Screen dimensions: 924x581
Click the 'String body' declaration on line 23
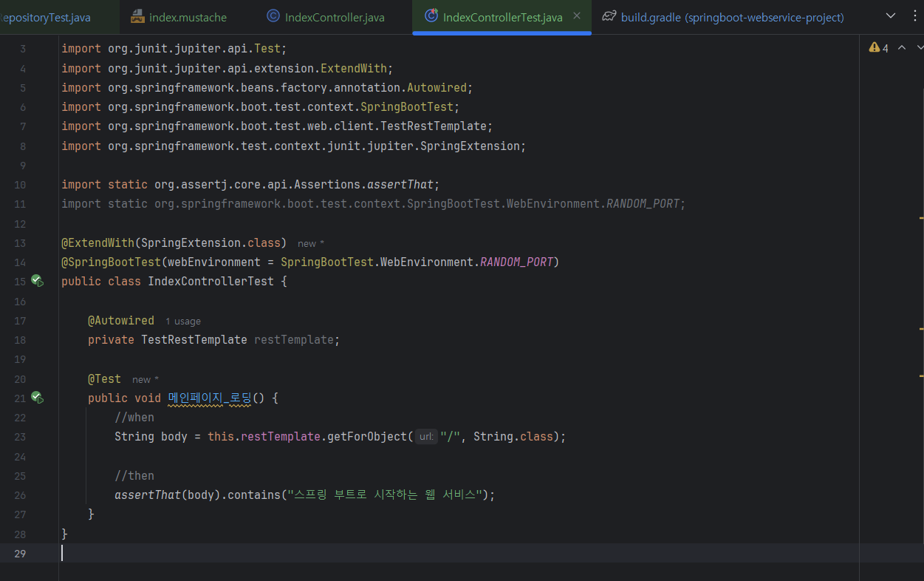click(151, 436)
